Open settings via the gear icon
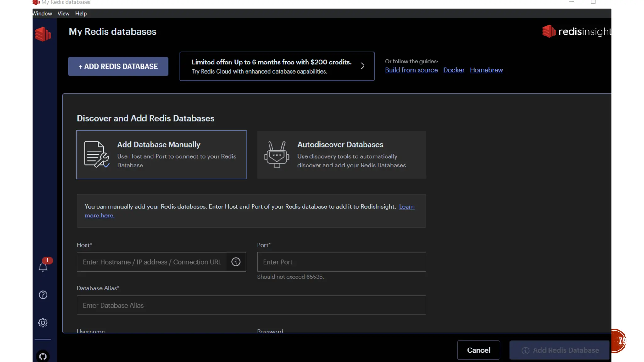The height and width of the screenshot is (362, 644). click(x=43, y=323)
